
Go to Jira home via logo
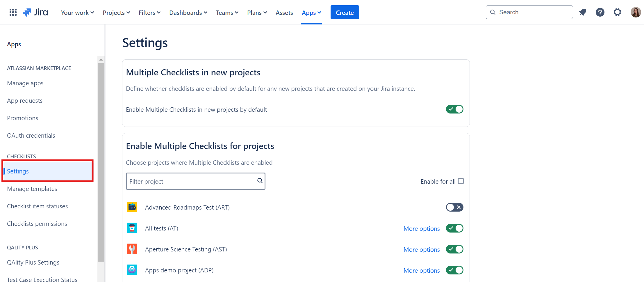point(35,12)
